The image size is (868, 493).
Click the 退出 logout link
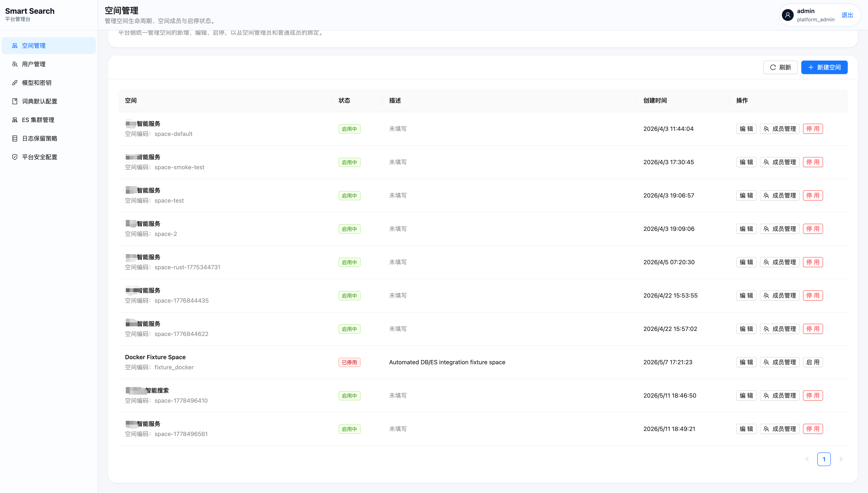[847, 15]
